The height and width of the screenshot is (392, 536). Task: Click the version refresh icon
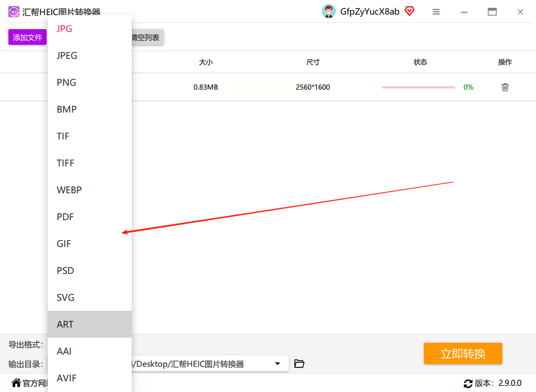(x=468, y=384)
